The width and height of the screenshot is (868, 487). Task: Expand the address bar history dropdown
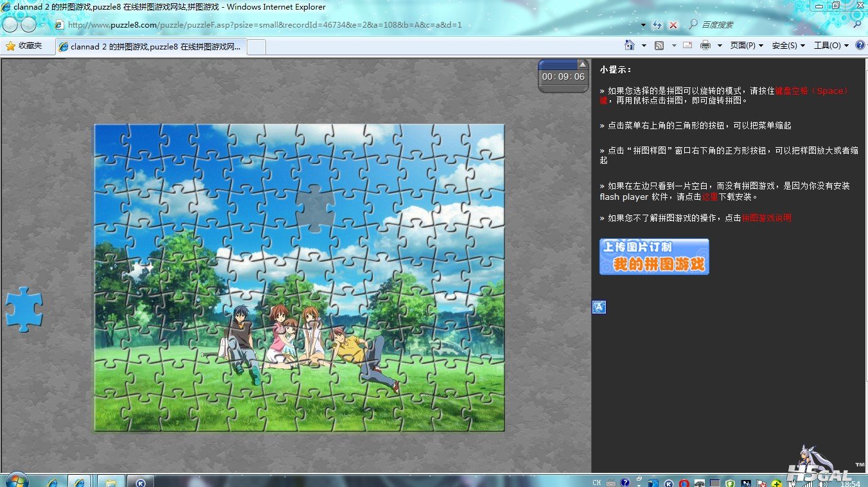(x=644, y=25)
